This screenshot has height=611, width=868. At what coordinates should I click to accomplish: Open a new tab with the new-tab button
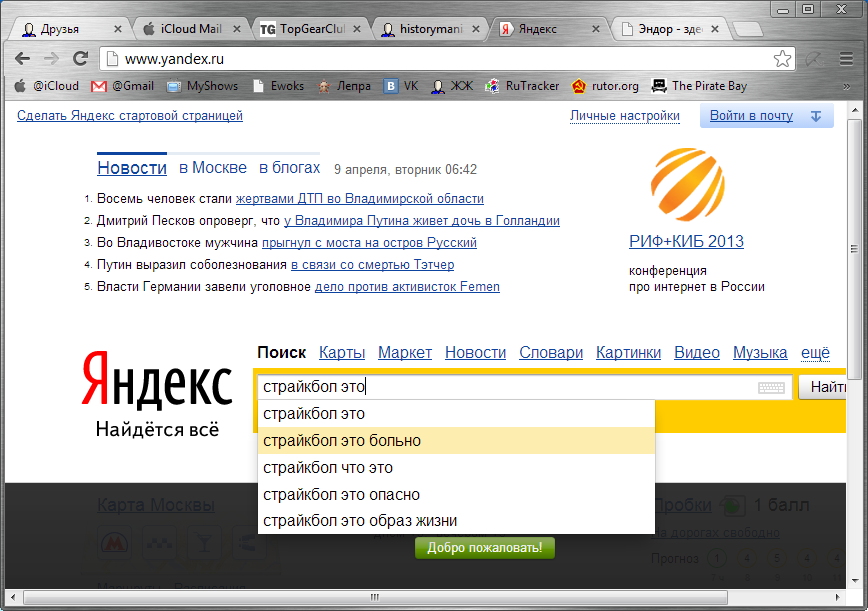coord(747,29)
